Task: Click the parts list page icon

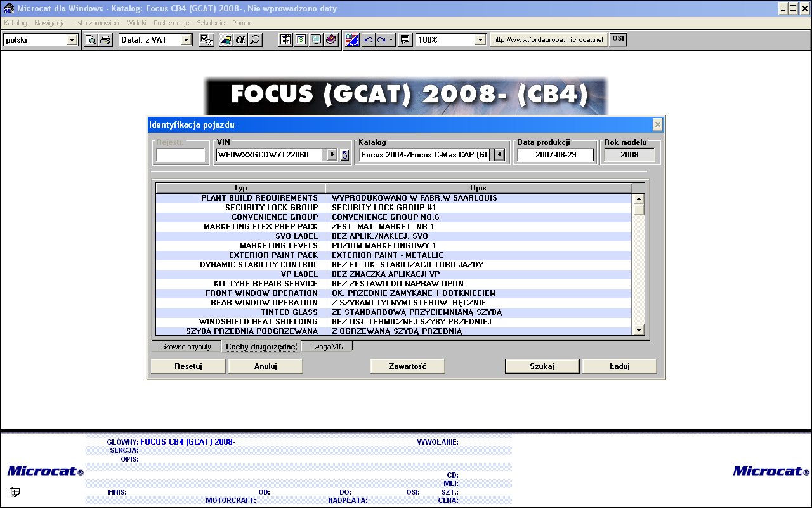Action: [286, 40]
